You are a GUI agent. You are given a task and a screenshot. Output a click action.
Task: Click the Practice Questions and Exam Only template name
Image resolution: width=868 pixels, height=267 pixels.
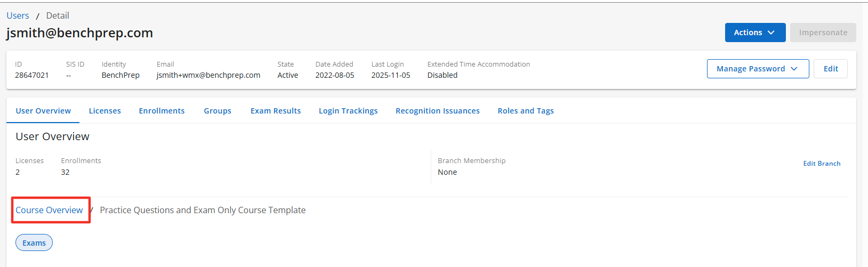(x=203, y=210)
